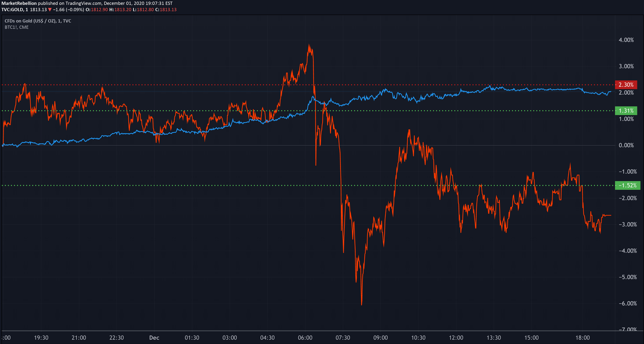Image resolution: width=644 pixels, height=344 pixels.
Task: Click the 18:00 time axis label
Action: coord(582,338)
